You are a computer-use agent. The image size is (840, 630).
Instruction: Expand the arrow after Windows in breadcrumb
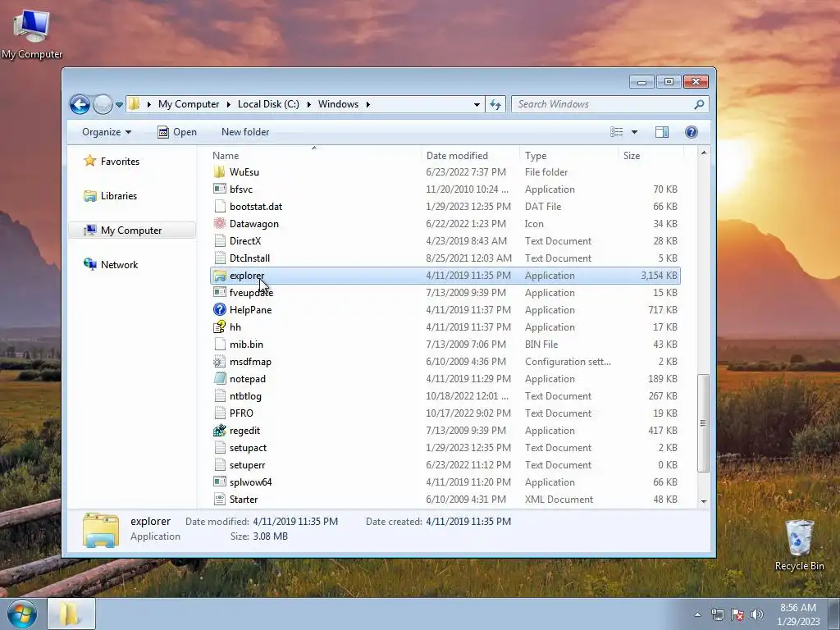pyautogui.click(x=367, y=104)
